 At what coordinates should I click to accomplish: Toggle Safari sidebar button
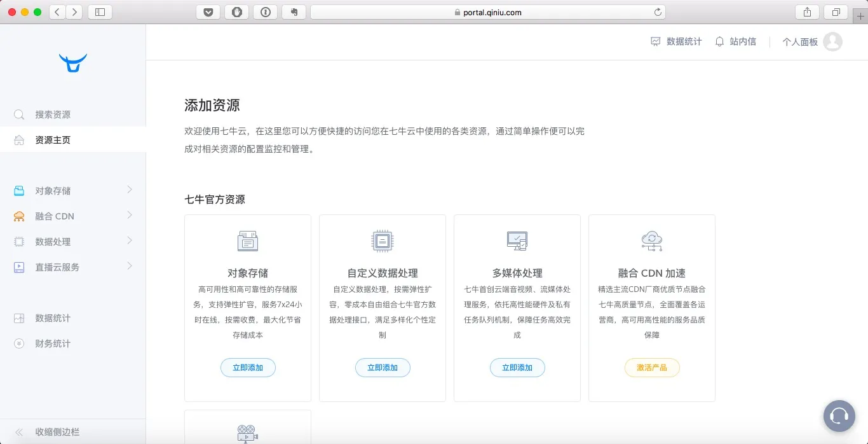pyautogui.click(x=100, y=11)
